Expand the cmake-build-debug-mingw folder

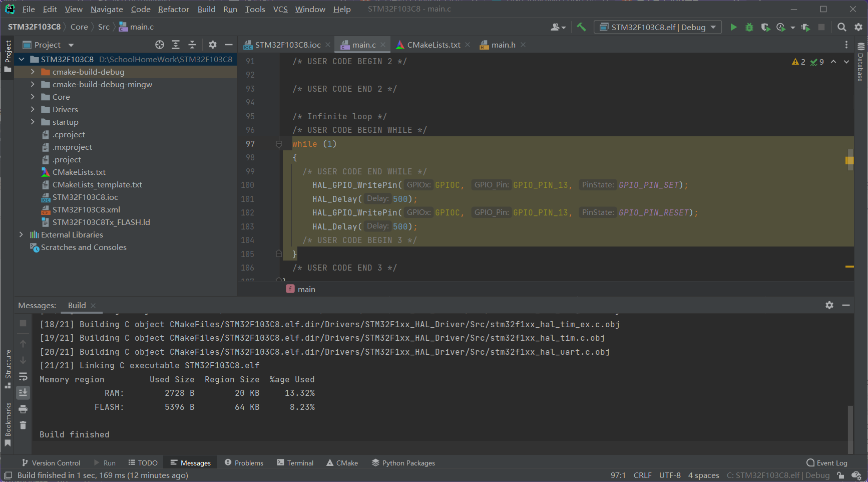pyautogui.click(x=33, y=84)
